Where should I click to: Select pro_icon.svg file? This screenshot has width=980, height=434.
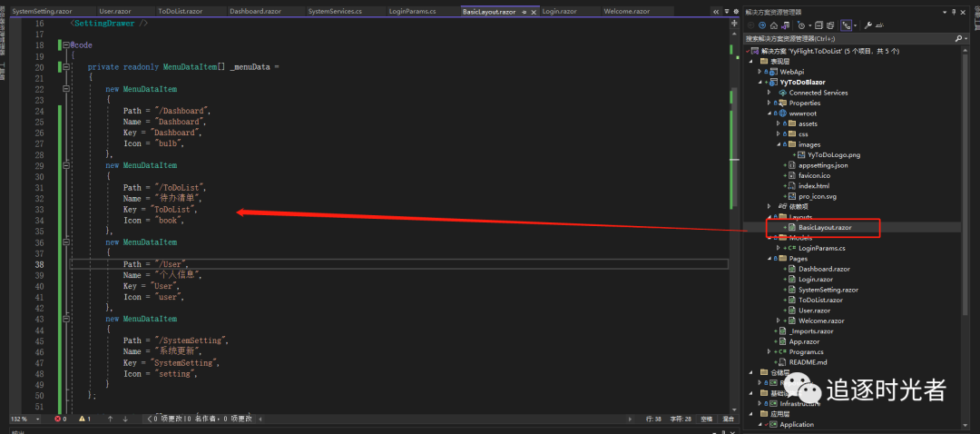(818, 196)
